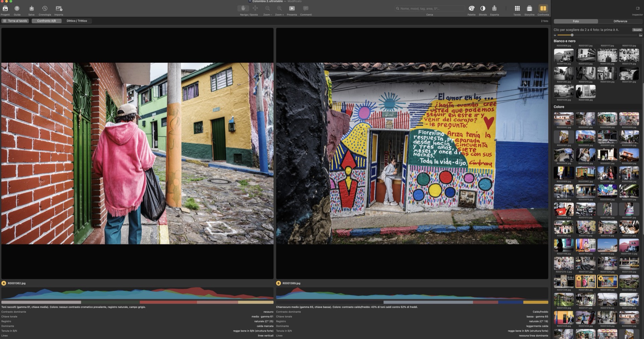Viewport: 644px width, 339px height.
Task: Click the Salva save icon
Action: pos(32,8)
